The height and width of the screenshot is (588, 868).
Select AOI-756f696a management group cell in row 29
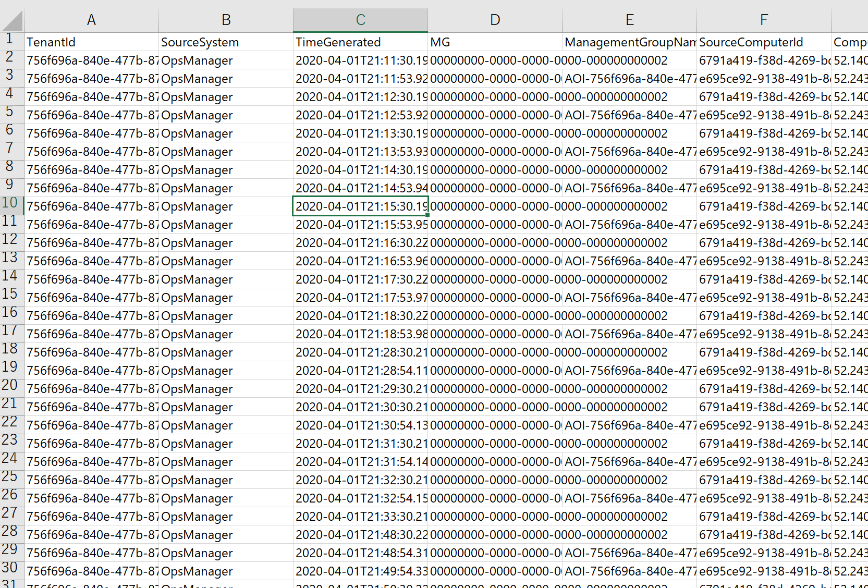tap(629, 553)
